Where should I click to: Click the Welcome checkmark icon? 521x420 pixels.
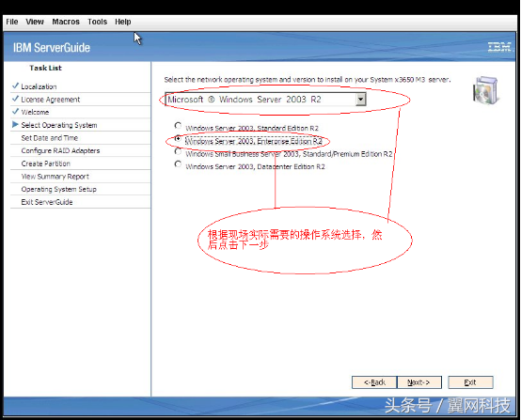point(15,111)
